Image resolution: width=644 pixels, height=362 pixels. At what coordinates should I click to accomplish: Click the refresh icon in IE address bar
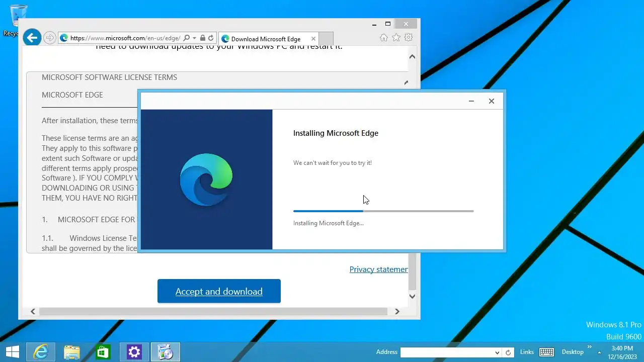tap(211, 38)
